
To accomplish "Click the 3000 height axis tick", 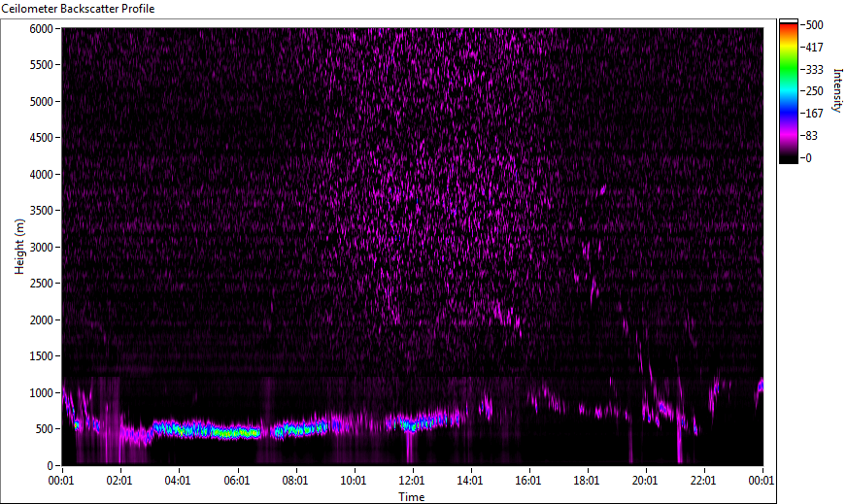I will (x=41, y=248).
